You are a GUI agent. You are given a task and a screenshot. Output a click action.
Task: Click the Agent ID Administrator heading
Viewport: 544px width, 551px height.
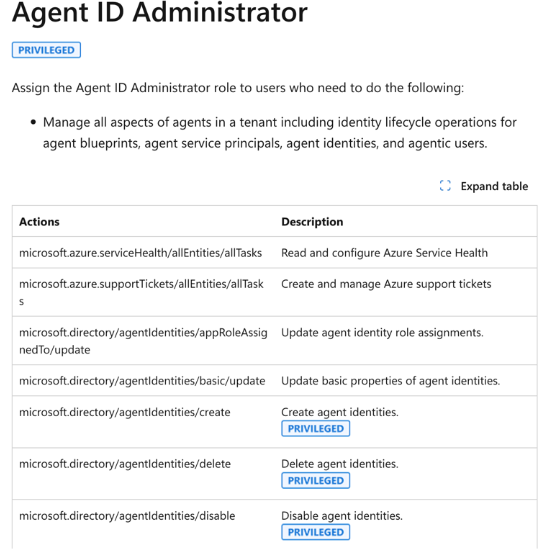click(160, 13)
